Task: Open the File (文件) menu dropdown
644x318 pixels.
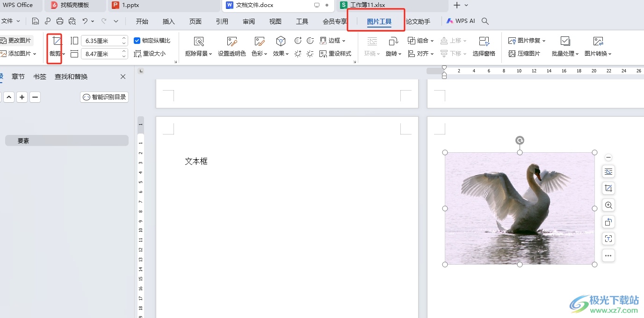Action: (x=11, y=21)
